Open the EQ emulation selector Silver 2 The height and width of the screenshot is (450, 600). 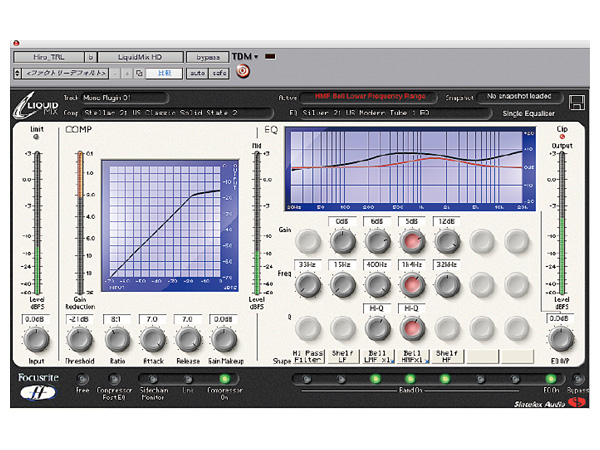394,113
